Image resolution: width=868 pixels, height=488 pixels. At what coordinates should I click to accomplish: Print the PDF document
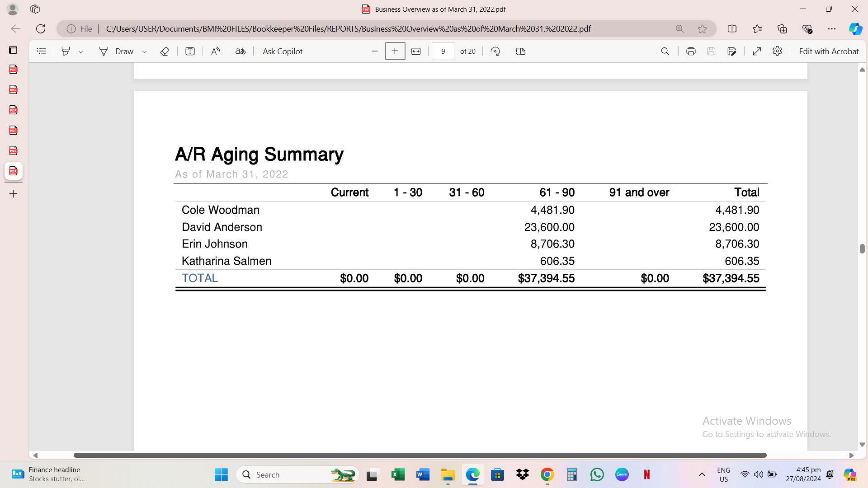point(691,52)
